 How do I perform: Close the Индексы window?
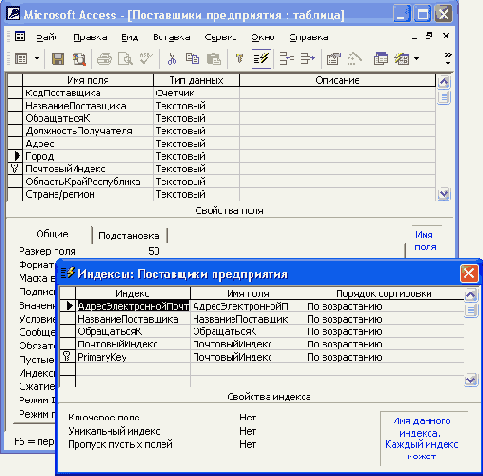[x=469, y=274]
